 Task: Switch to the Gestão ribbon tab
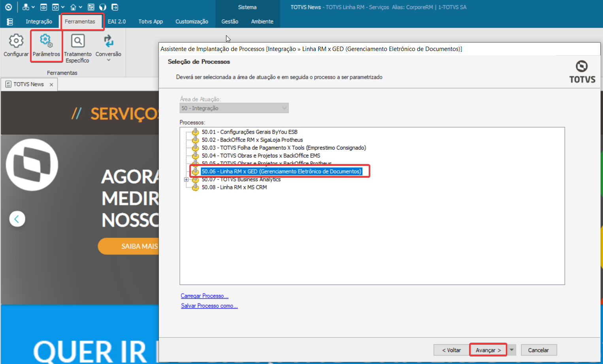click(230, 22)
